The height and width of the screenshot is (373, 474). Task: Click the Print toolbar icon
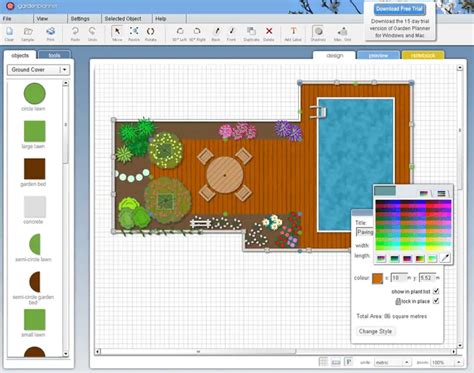point(51,34)
